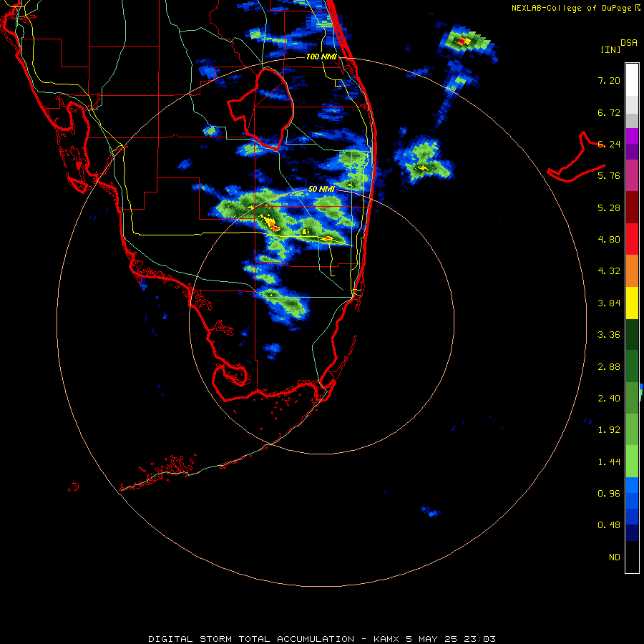Click the 5.76 legend value
644x644 pixels.
pyautogui.click(x=609, y=176)
